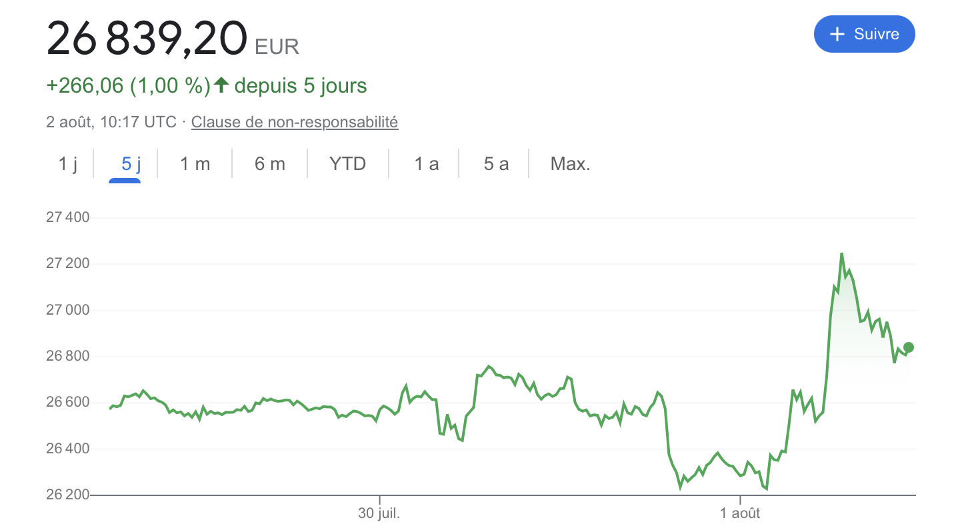Switch to the 1 m range tab

tap(195, 164)
